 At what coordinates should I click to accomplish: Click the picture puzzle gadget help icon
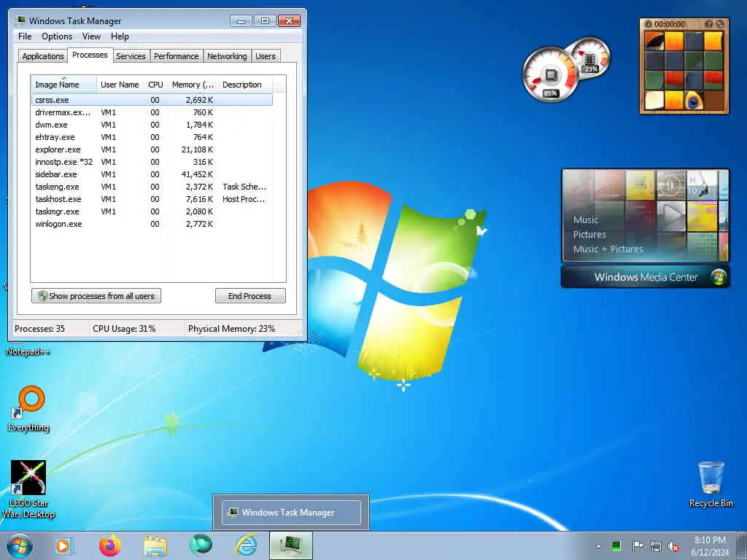pyautogui.click(x=709, y=24)
